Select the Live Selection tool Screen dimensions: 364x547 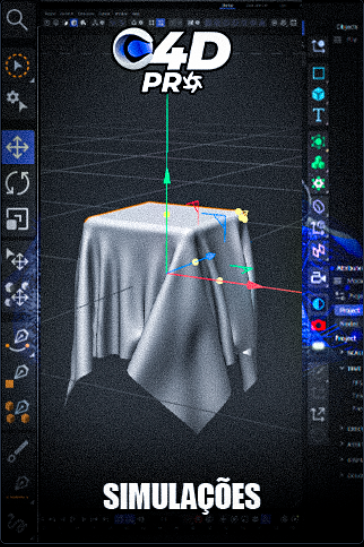tap(17, 65)
